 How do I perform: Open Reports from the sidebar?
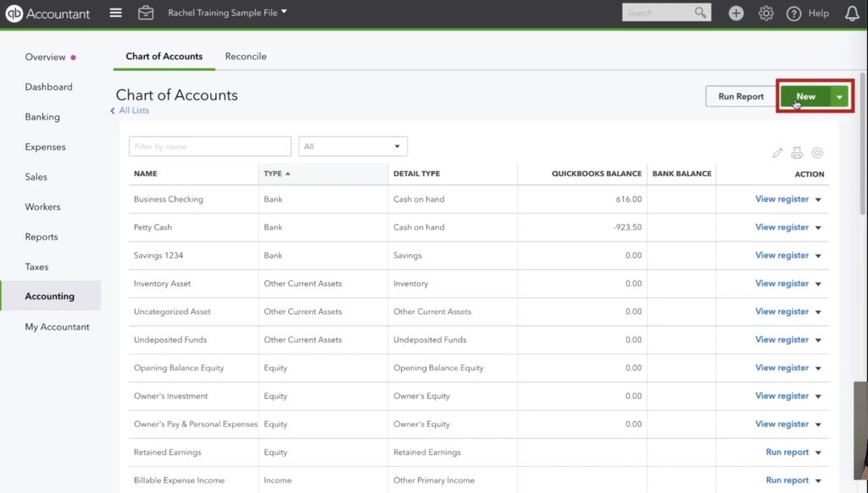[42, 236]
